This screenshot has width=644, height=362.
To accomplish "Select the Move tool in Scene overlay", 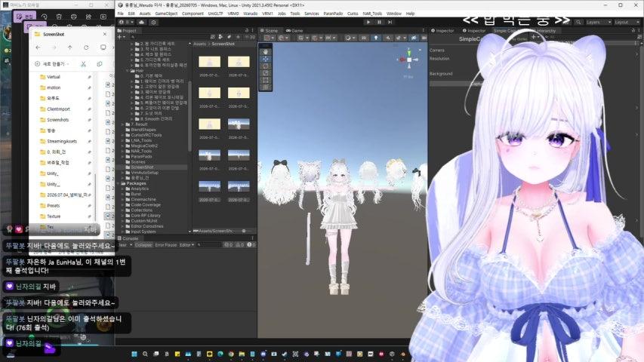I will pyautogui.click(x=265, y=59).
